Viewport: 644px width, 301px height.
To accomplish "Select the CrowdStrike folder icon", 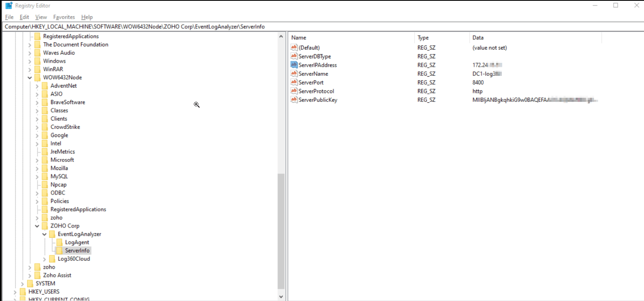I will tap(45, 127).
